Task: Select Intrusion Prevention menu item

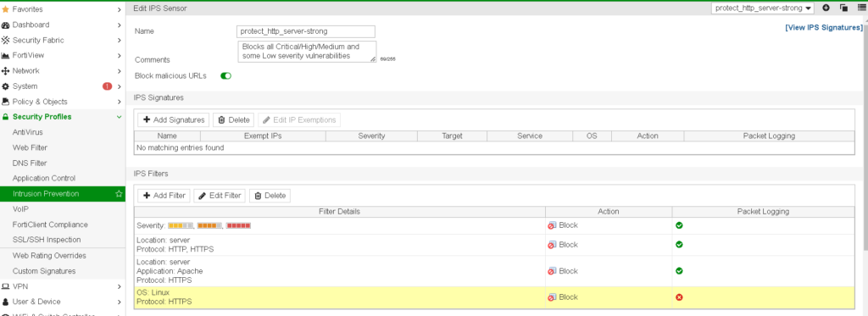Action: pyautogui.click(x=63, y=194)
